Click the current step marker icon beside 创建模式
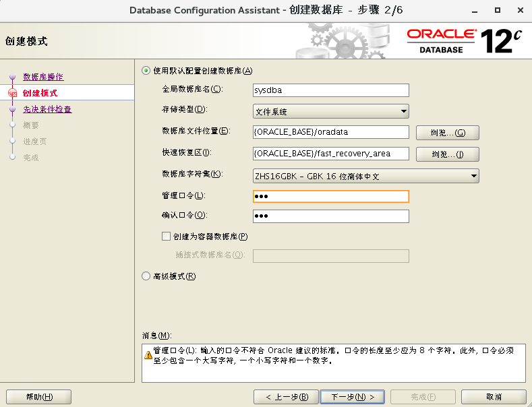Image resolution: width=532 pixels, height=407 pixels. click(13, 92)
